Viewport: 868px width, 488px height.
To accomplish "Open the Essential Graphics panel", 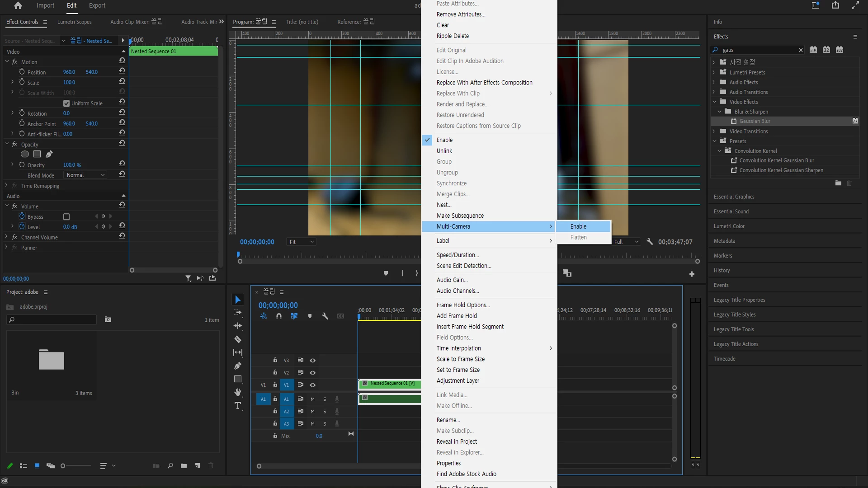I will (x=734, y=197).
